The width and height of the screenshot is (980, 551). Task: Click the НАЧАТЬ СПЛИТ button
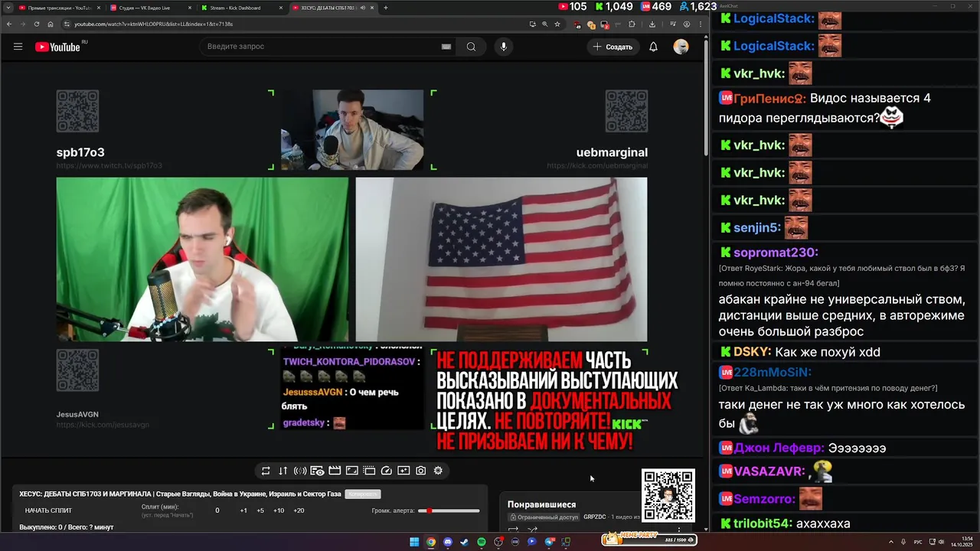(48, 510)
